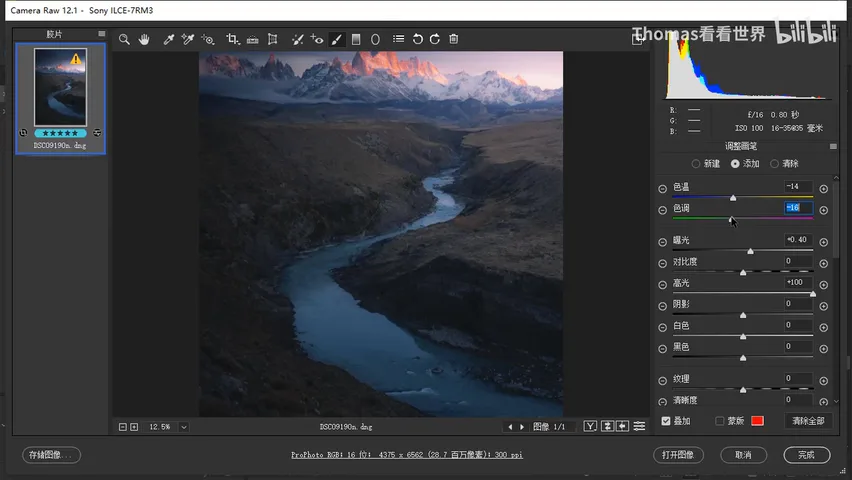The height and width of the screenshot is (480, 852).
Task: Click 存储图像 save image button
Action: click(52, 455)
